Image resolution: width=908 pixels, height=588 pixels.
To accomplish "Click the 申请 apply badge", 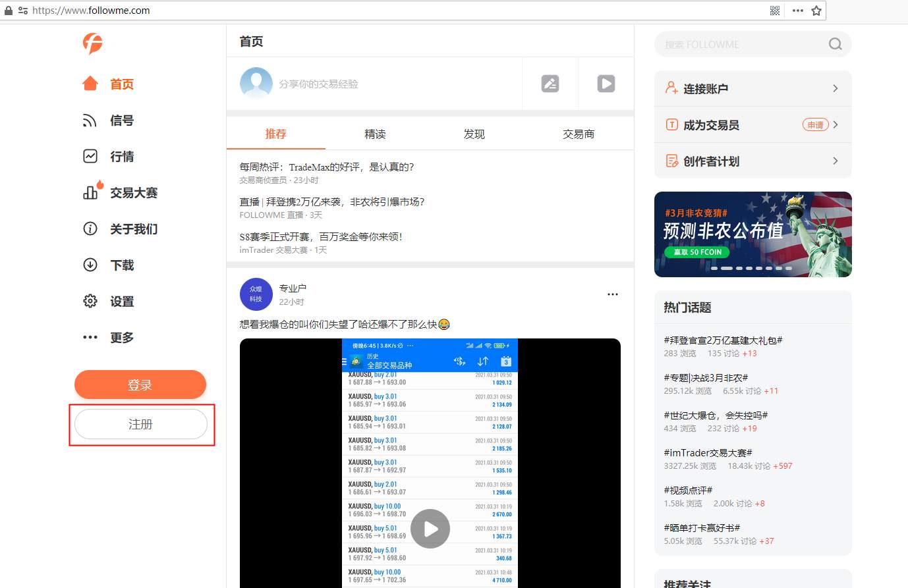I will tap(816, 124).
